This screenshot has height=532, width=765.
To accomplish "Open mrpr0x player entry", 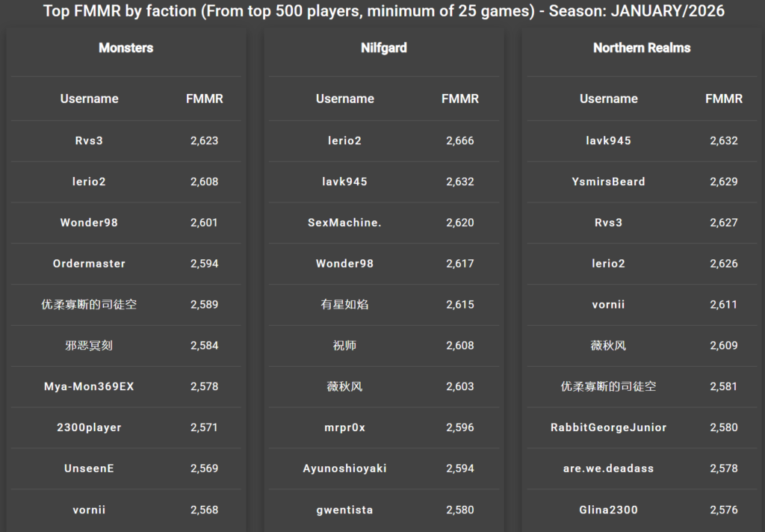I will [x=344, y=428].
